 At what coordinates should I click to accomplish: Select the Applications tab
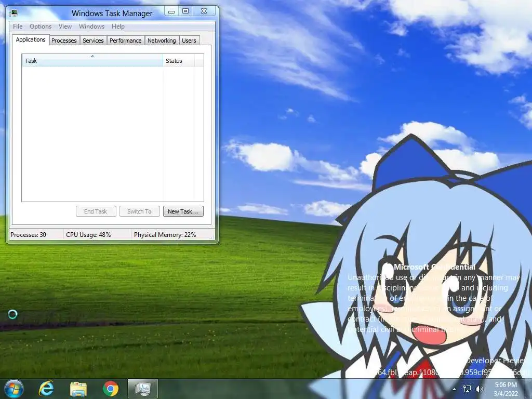point(31,39)
